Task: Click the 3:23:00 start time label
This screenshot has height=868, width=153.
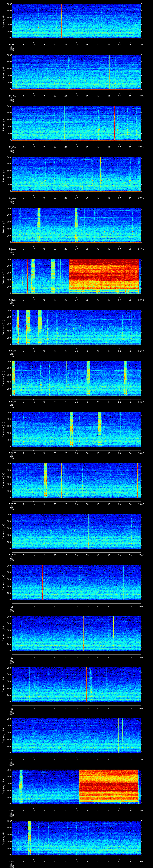Action: (x=12, y=402)
